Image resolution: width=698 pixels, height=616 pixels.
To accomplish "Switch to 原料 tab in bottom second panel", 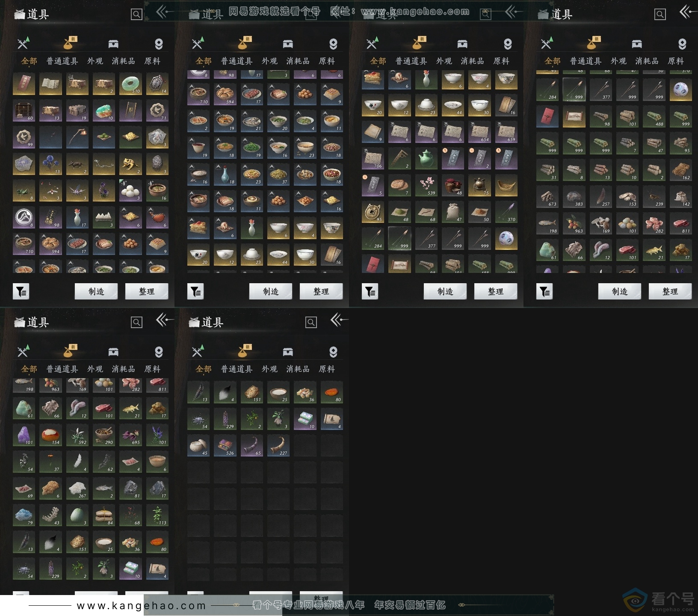I will pos(327,369).
